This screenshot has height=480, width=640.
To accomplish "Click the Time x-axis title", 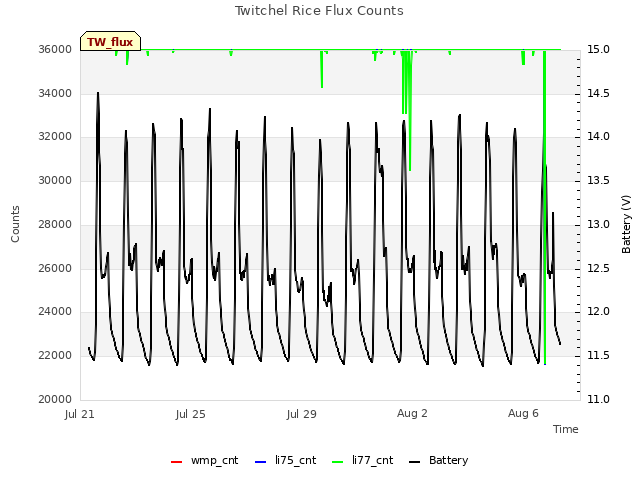I will coord(566,429).
